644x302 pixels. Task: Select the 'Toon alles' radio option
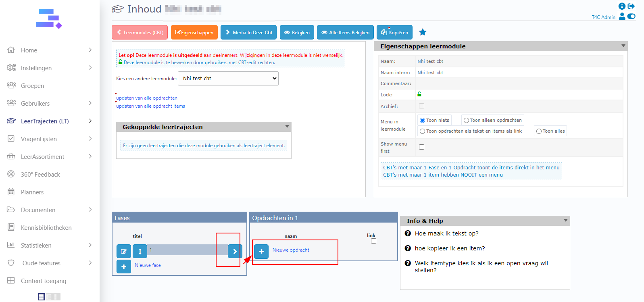(539, 131)
